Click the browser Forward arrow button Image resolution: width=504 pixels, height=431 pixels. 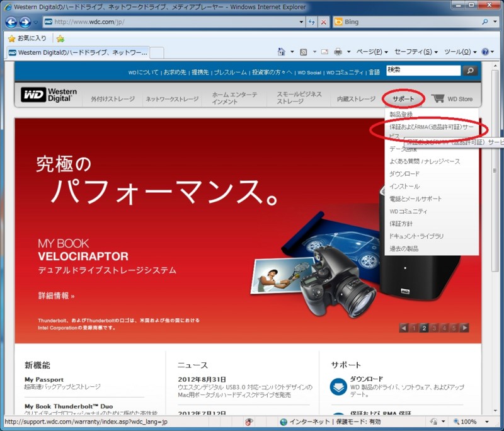[25, 22]
